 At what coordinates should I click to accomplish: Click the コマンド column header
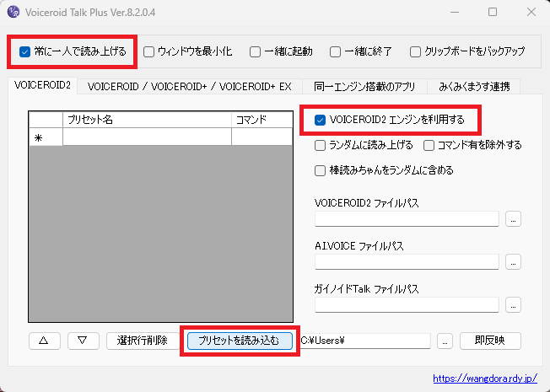(262, 120)
